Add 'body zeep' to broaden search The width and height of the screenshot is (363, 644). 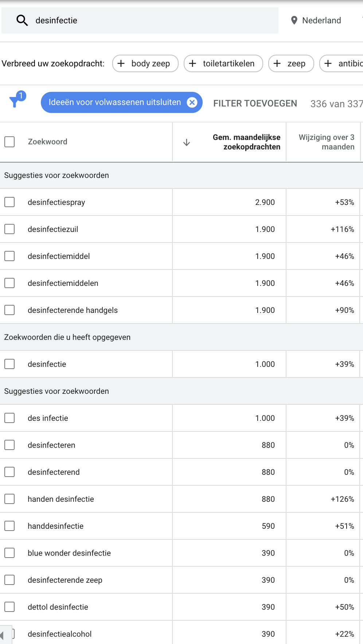pos(145,63)
